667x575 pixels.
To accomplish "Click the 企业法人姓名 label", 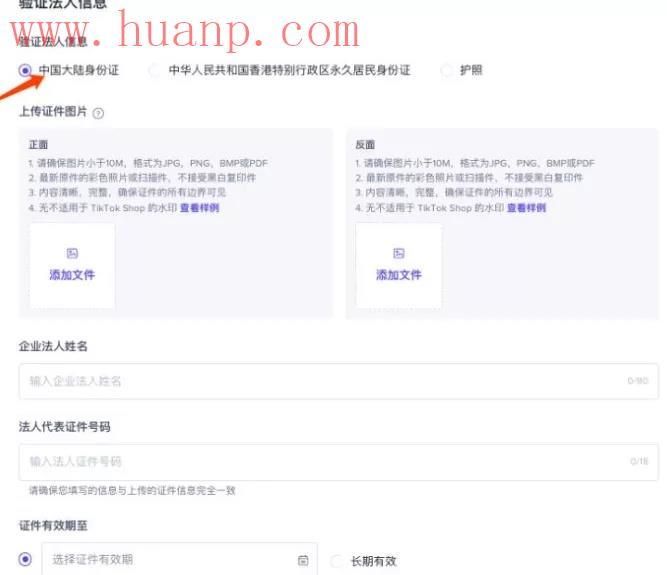I will tap(53, 346).
